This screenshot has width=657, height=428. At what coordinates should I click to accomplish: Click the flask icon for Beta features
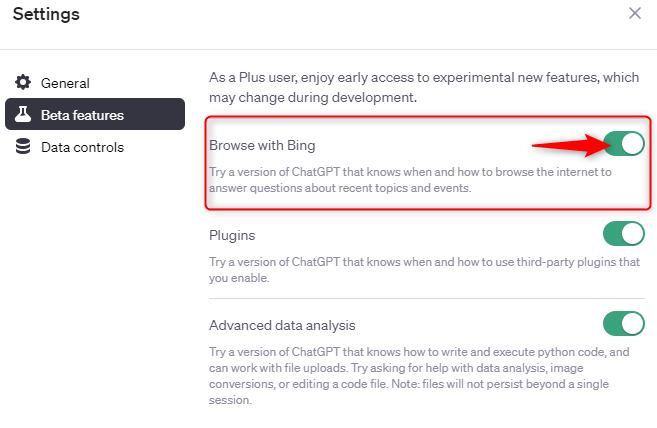tap(23, 115)
